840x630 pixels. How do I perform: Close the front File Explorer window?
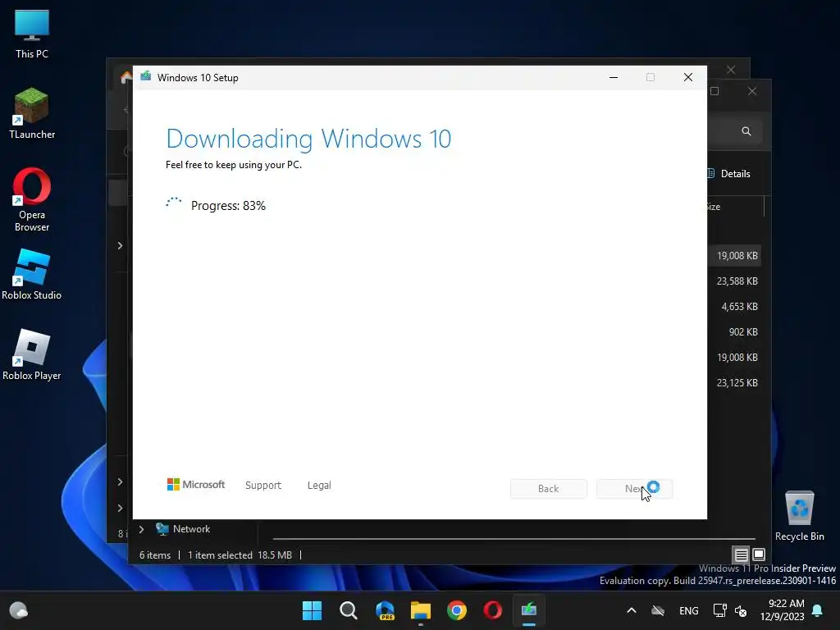click(752, 91)
